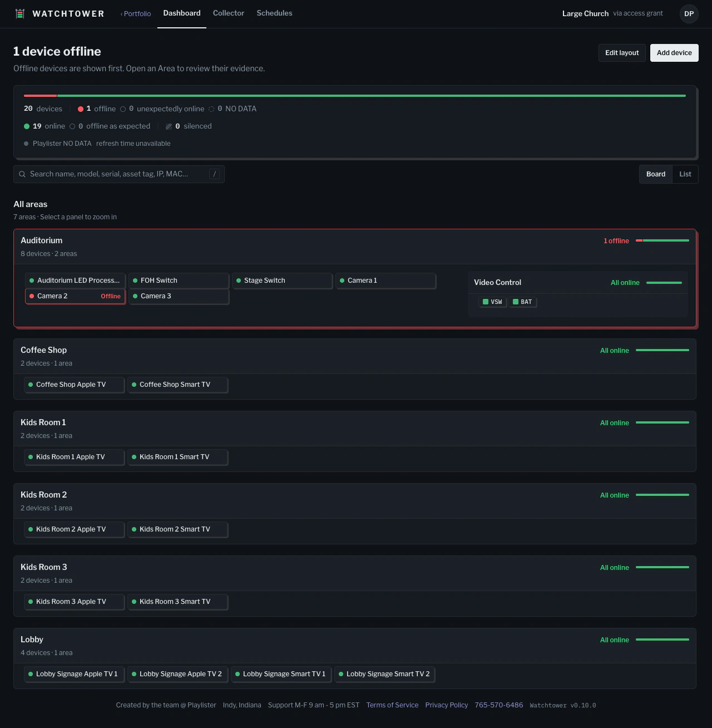Click the Watchtower logo icon
712x728 pixels.
(20, 13)
